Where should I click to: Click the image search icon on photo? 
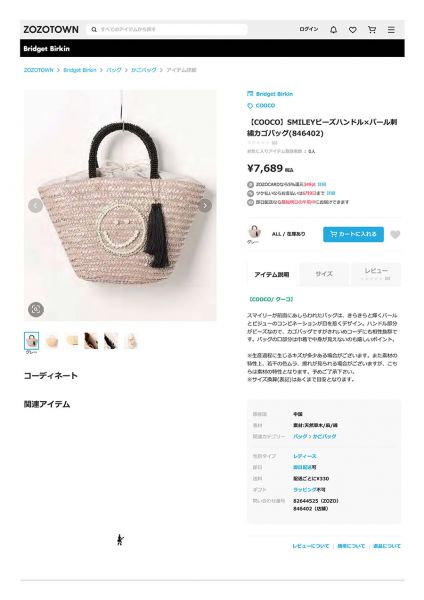pyautogui.click(x=36, y=309)
